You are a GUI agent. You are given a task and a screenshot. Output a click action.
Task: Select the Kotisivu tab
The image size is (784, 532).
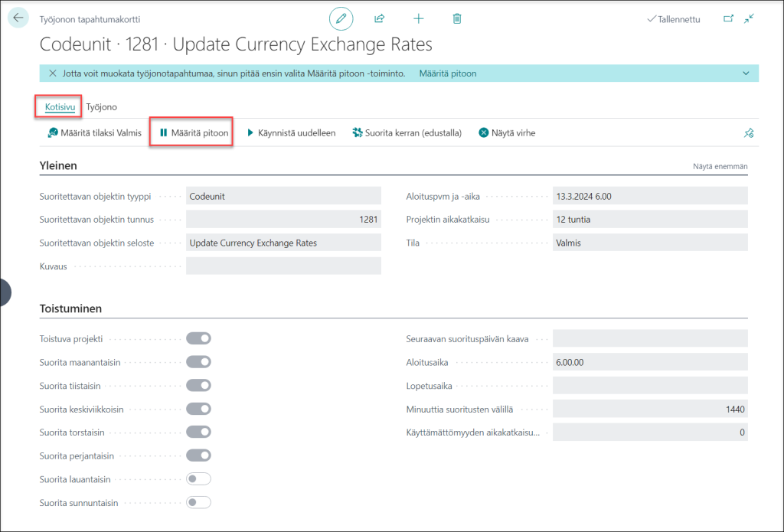(x=60, y=107)
